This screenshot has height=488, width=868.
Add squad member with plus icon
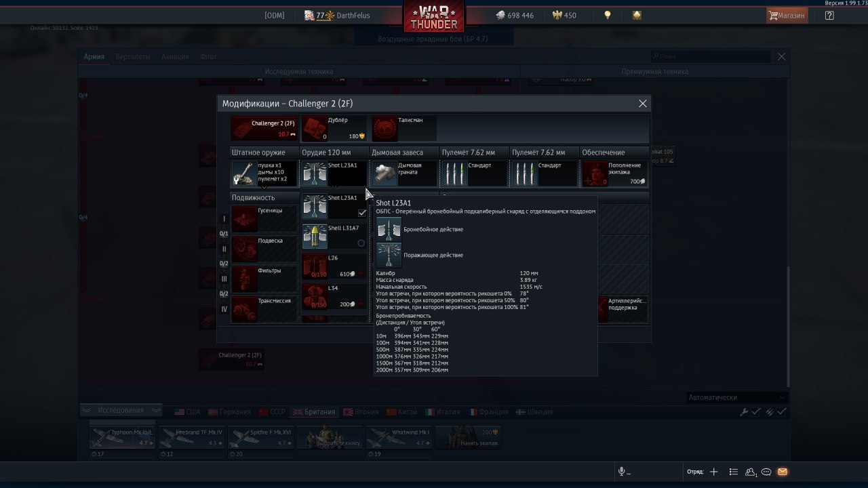(x=713, y=472)
